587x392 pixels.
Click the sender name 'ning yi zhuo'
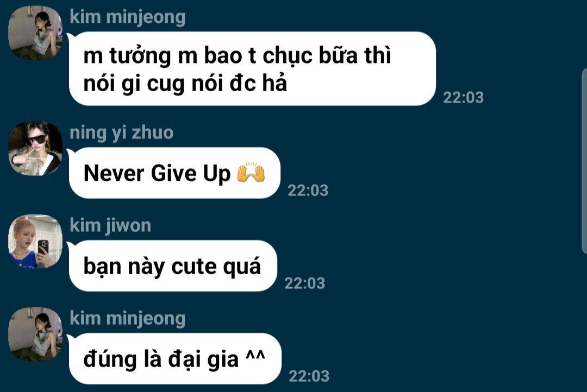tap(122, 133)
